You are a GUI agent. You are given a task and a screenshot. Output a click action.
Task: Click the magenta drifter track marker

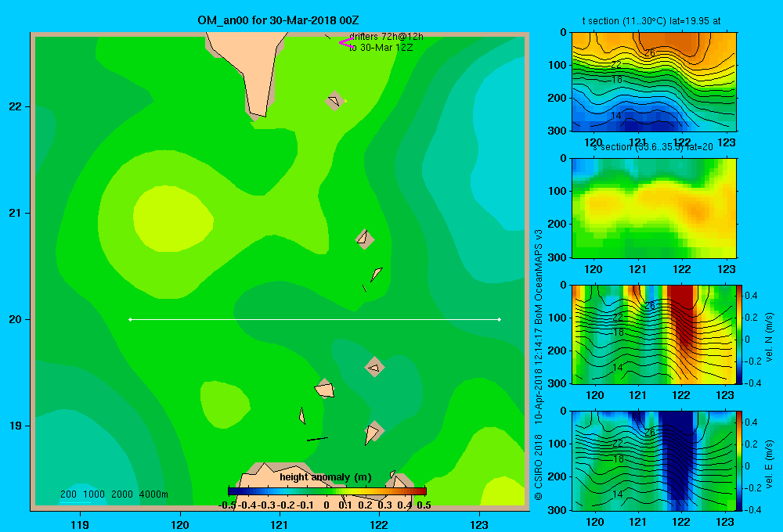(345, 43)
